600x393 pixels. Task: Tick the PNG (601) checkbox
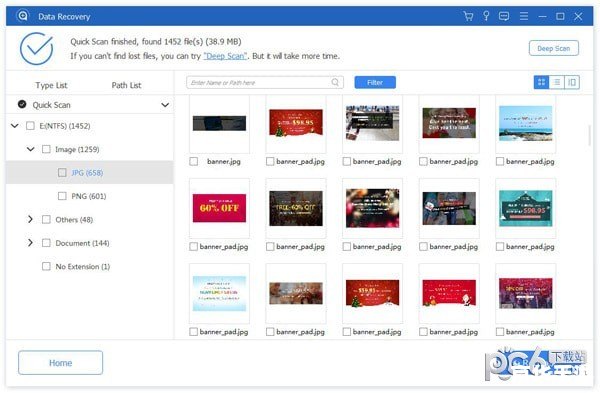pos(62,196)
